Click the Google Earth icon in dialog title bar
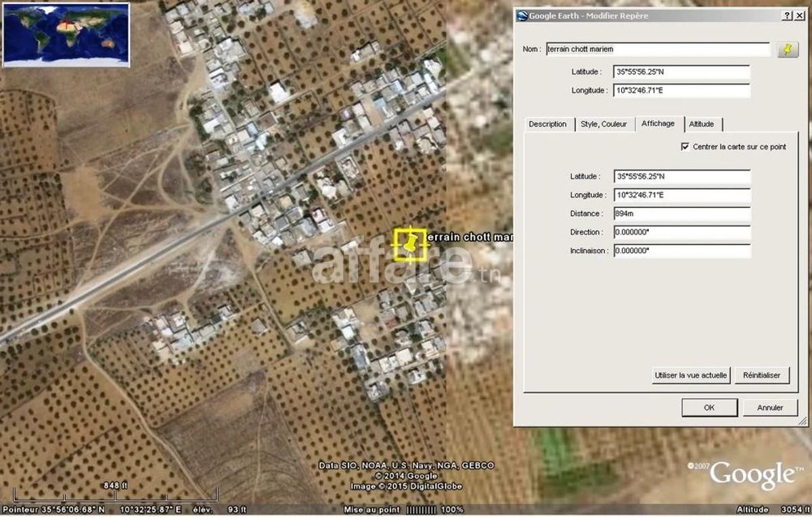This screenshot has height=517, width=812. (x=522, y=16)
